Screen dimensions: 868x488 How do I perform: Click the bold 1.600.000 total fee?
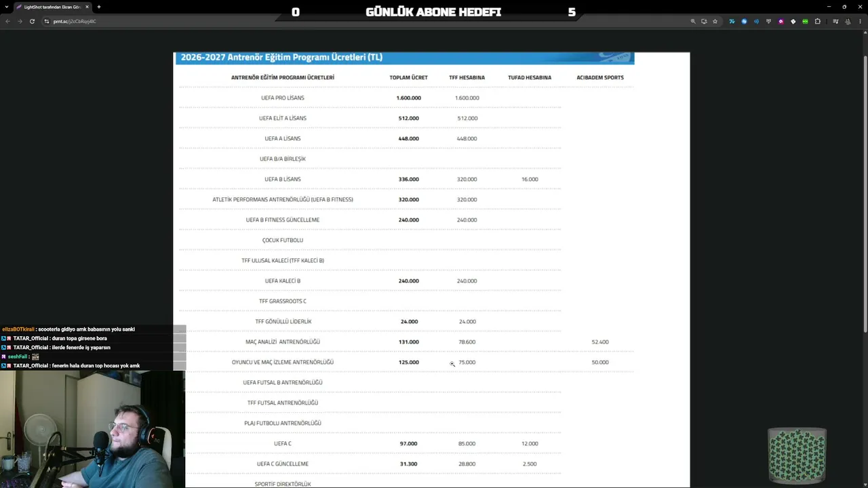point(409,98)
